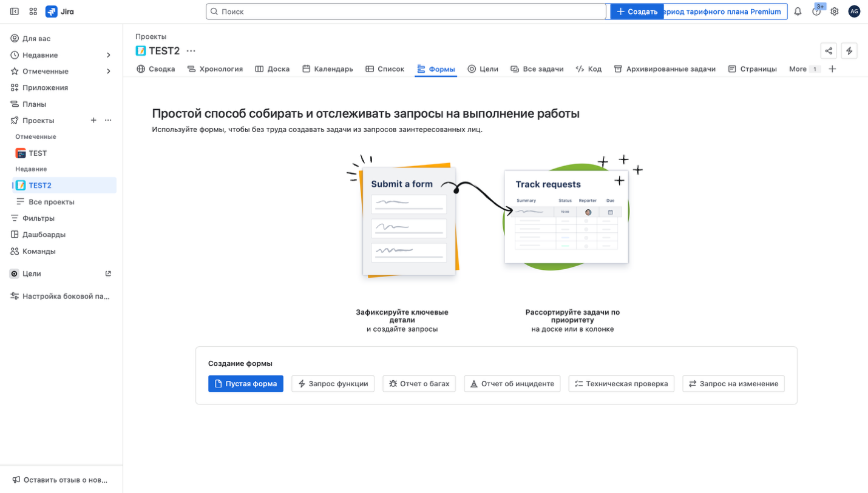Viewport: 868px width, 493px height.
Task: Open the app switcher grid icon
Action: tap(33, 12)
